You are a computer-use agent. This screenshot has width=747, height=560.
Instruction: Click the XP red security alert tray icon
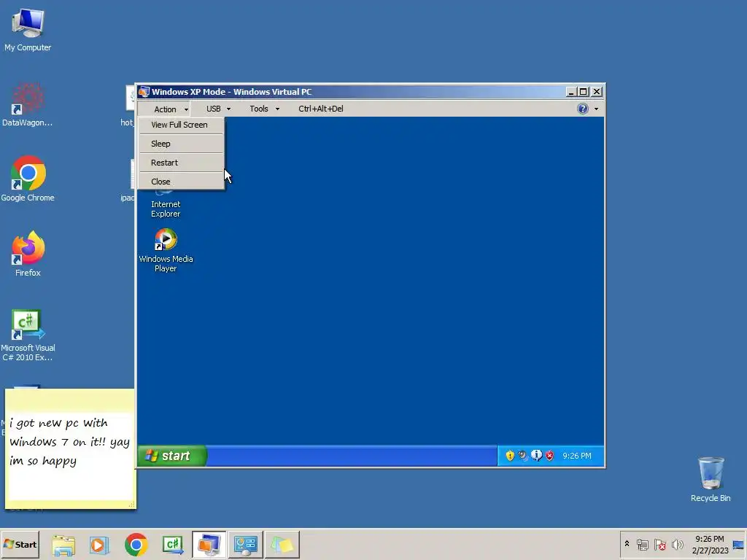[x=549, y=456]
